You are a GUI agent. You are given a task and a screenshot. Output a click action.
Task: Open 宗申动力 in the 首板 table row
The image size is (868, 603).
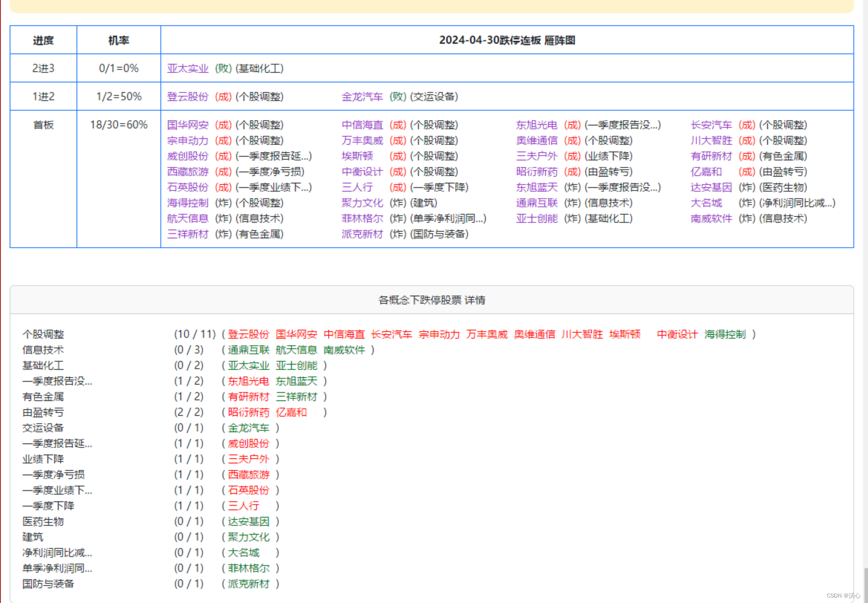188,141
